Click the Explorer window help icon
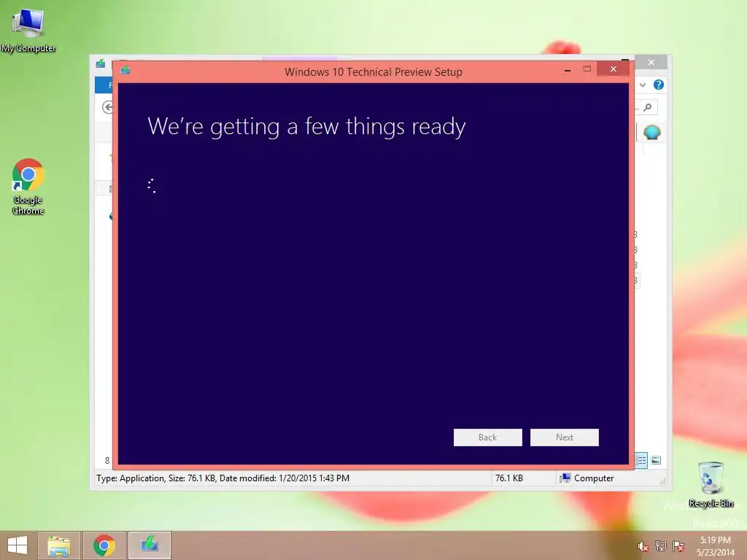The image size is (747, 560). tap(659, 85)
